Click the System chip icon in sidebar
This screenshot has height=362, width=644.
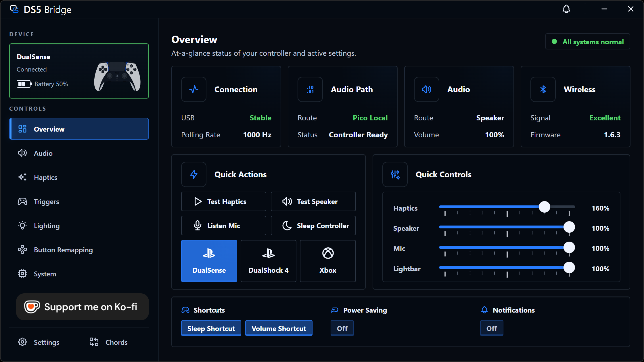point(22,274)
